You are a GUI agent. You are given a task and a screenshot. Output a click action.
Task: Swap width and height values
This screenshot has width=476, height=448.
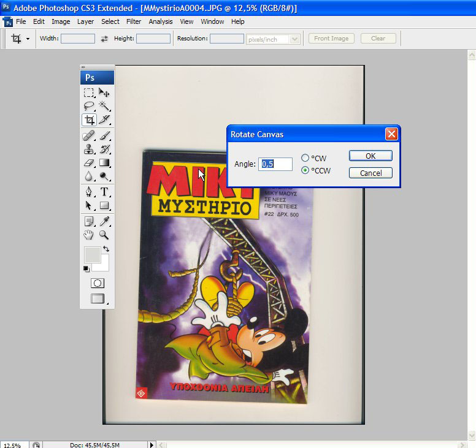click(104, 39)
